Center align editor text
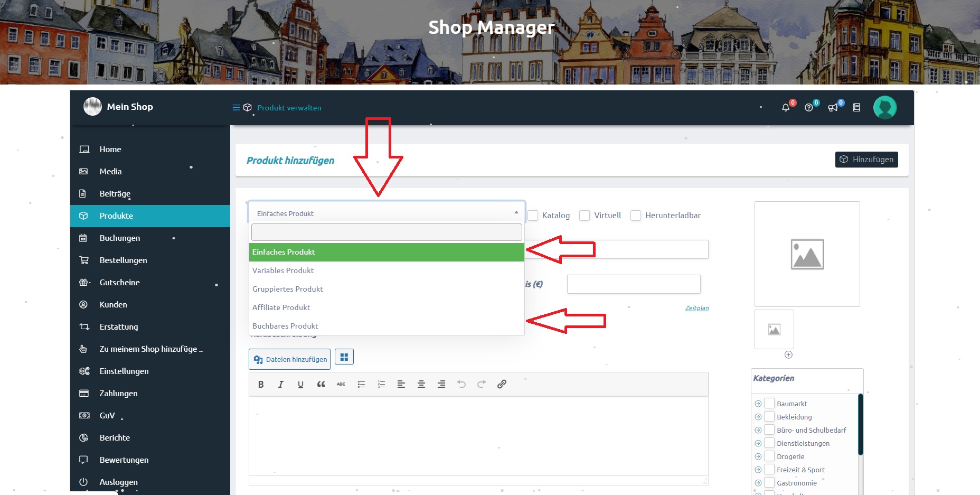 [421, 384]
